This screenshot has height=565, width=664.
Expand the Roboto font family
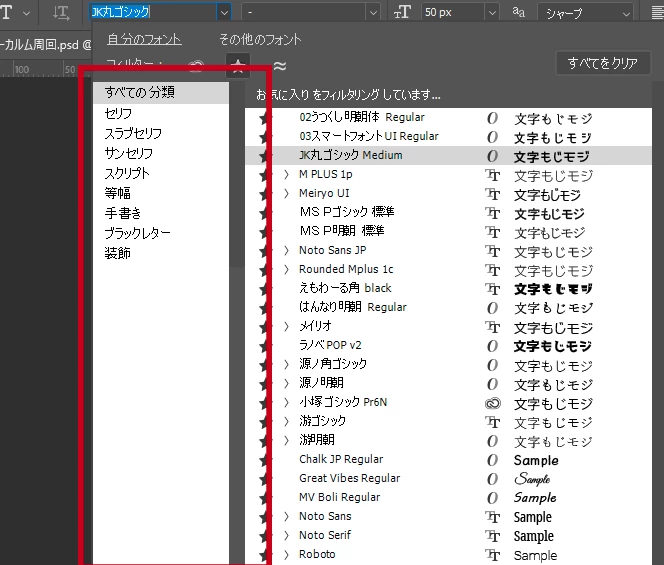[287, 554]
